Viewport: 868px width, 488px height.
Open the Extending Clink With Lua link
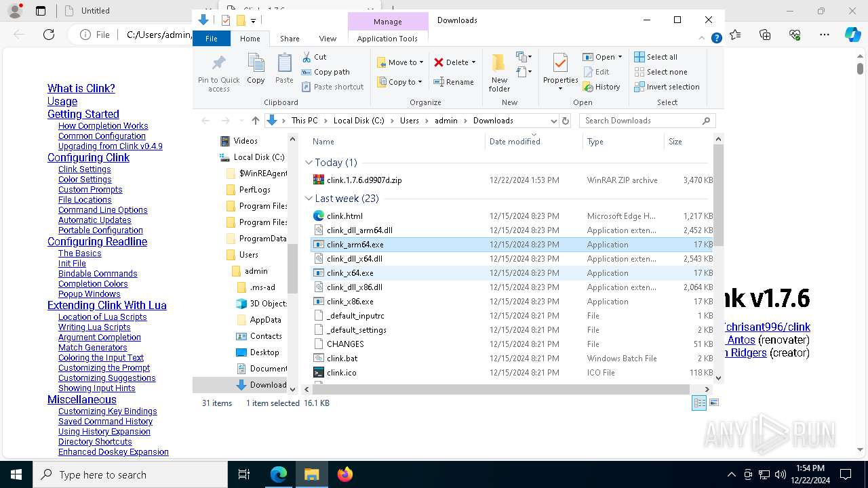click(107, 305)
